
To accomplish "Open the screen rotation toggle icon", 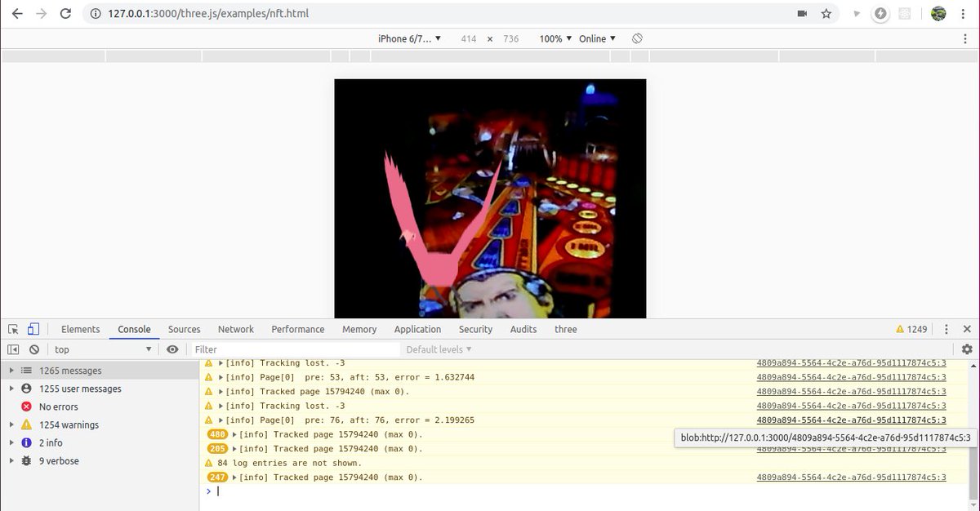I will (x=637, y=38).
